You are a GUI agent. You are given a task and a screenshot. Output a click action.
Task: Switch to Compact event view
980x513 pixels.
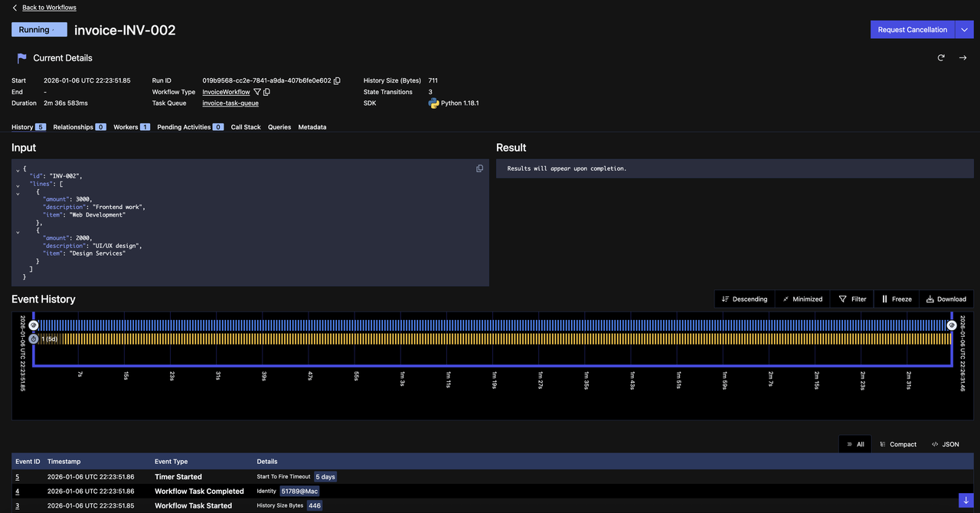897,444
